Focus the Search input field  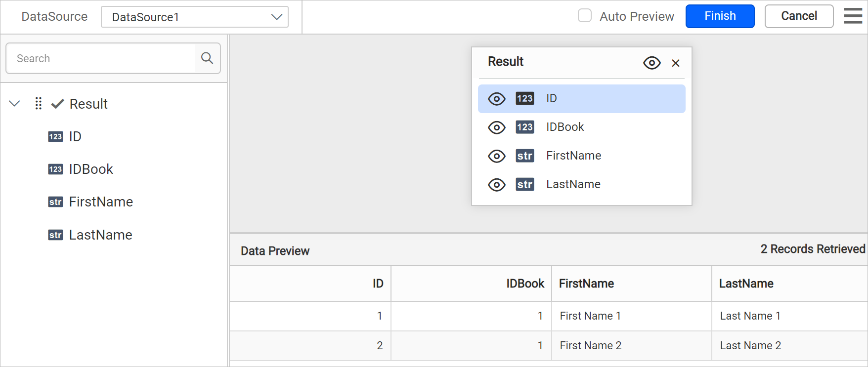[101, 58]
